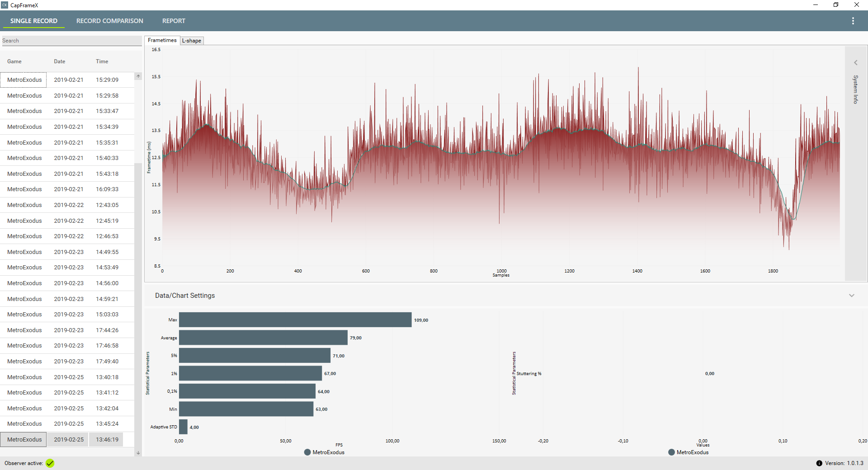Click the Min FPS bar
The height and width of the screenshot is (470, 868).
pos(246,409)
